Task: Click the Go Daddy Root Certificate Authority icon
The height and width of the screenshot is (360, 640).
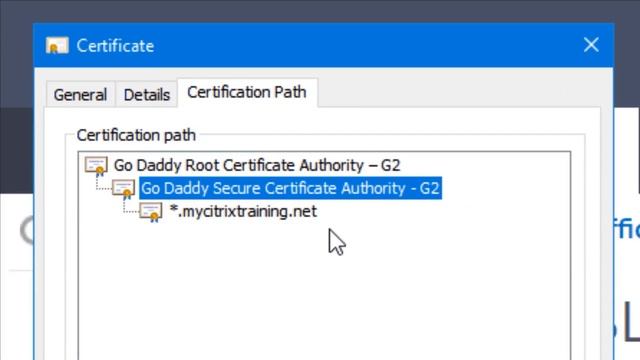Action: (96, 166)
